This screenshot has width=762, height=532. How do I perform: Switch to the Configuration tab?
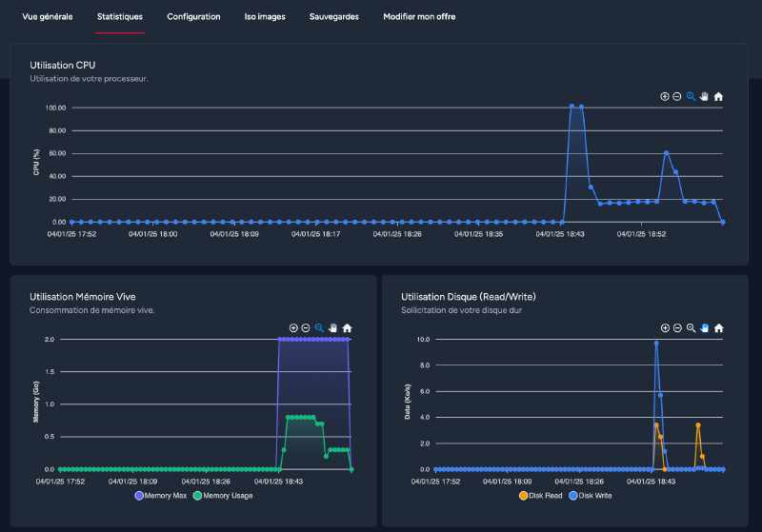click(x=193, y=17)
